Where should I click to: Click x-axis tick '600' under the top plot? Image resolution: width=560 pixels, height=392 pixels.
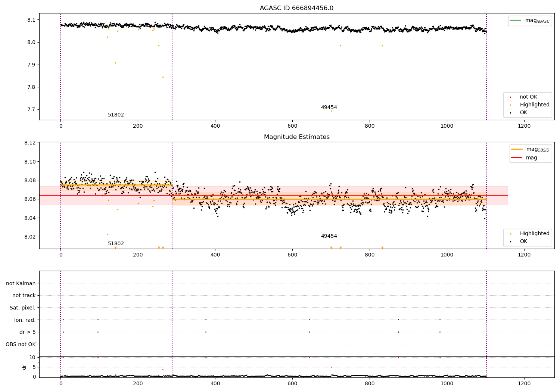pyautogui.click(x=292, y=126)
